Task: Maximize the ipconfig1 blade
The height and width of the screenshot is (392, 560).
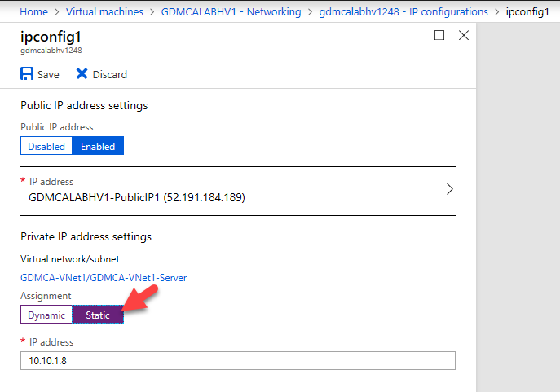Action: (x=439, y=35)
